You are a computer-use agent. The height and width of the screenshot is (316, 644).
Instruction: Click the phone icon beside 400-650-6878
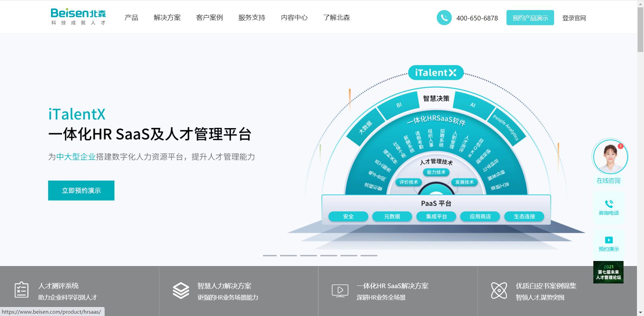(x=444, y=18)
